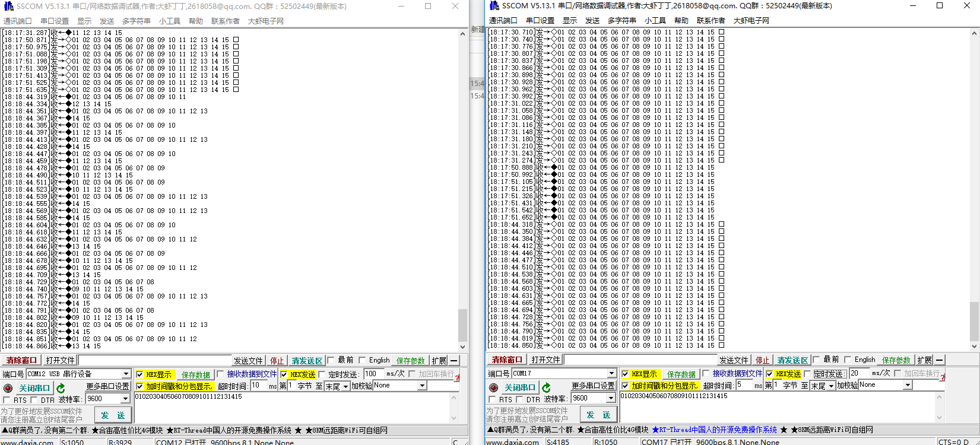This screenshot has height=445, width=980.
Task: Open the 联系作者 menu in right window
Action: (711, 21)
